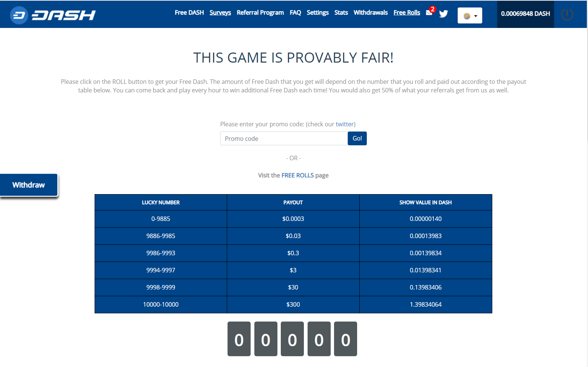
Task: Select the $300 payout cell
Action: [x=293, y=304]
